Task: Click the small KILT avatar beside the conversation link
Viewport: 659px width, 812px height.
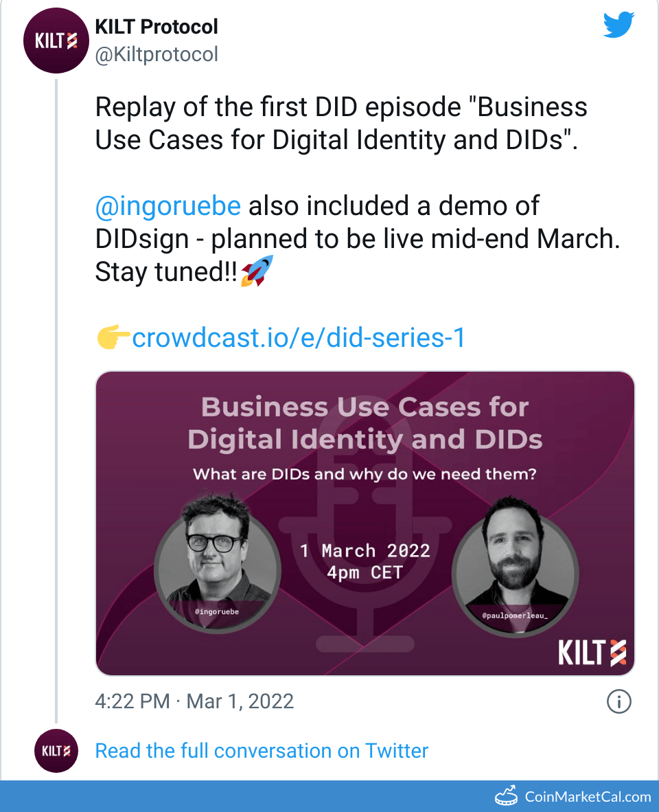Action: (x=56, y=751)
